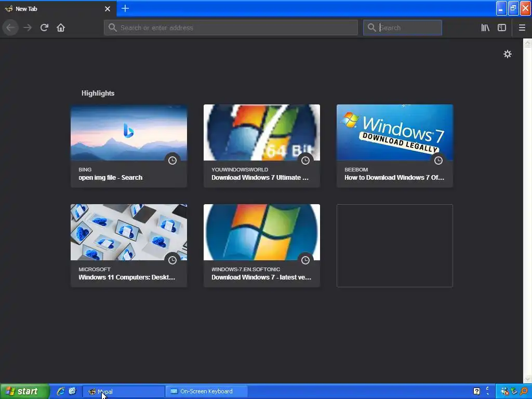This screenshot has height=399, width=532.
Task: Click the BEEBOM source label
Action: pyautogui.click(x=356, y=169)
